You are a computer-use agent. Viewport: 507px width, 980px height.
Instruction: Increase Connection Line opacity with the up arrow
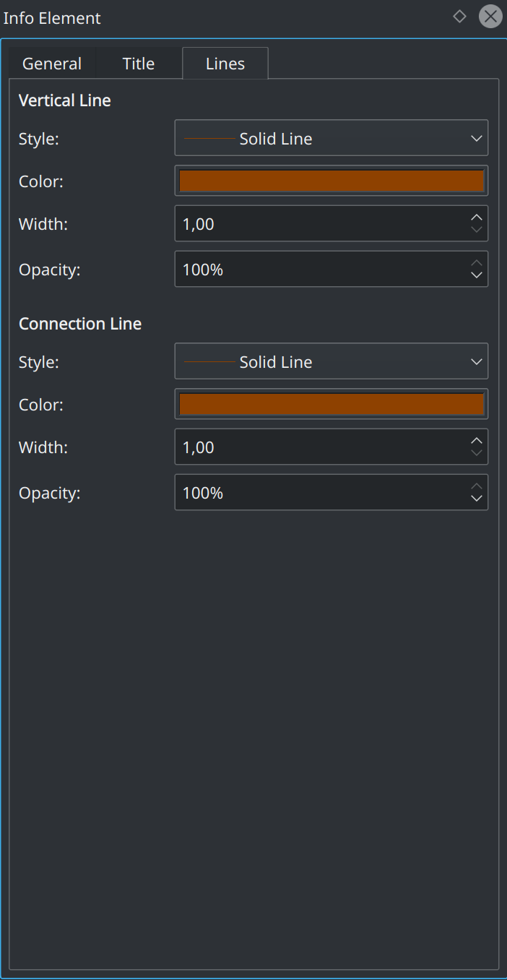(477, 486)
